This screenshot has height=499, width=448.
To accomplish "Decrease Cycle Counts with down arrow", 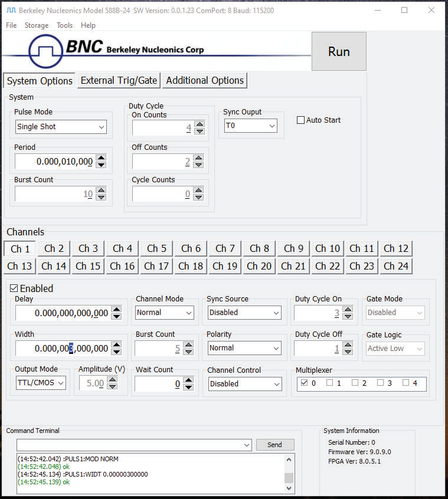I will click(199, 198).
